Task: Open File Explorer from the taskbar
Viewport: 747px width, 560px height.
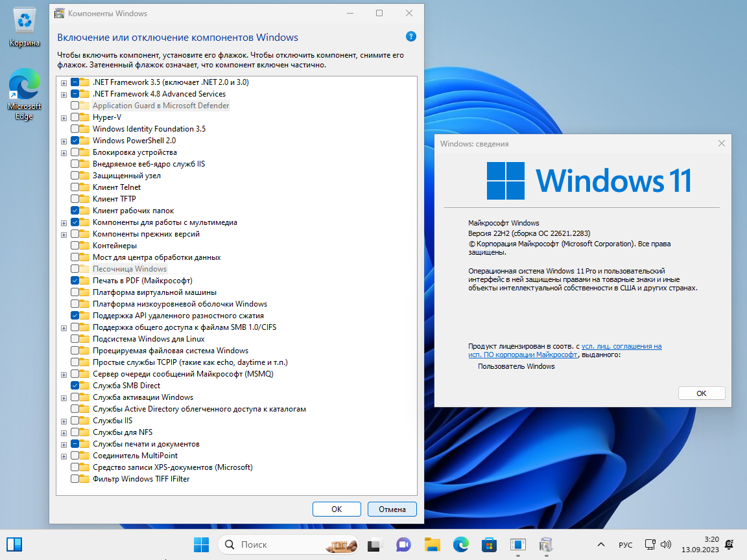Action: (433, 544)
